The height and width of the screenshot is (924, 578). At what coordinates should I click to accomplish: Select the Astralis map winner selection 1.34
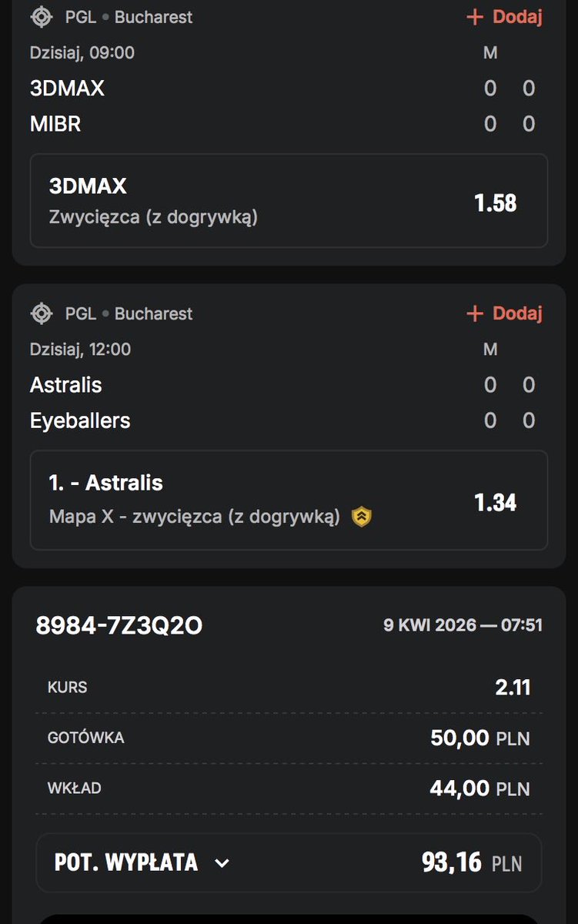coord(289,500)
